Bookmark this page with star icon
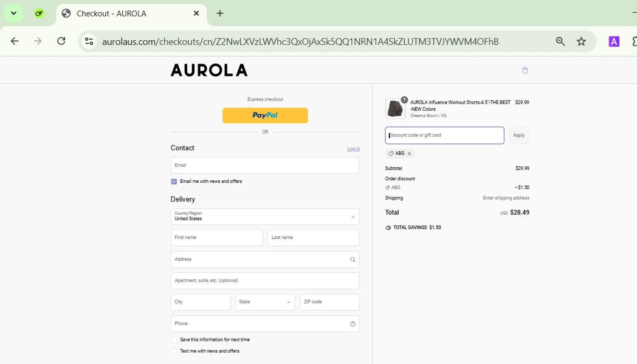637x364 pixels. click(x=581, y=41)
